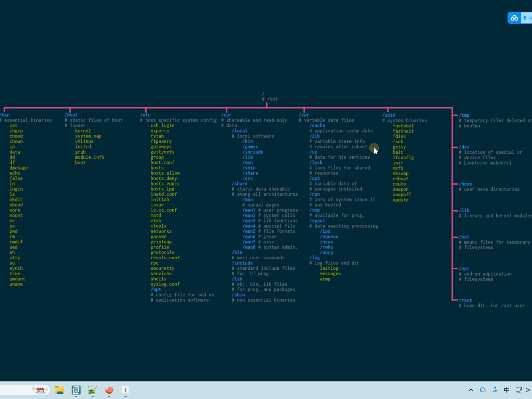Viewport: 532px width, 399px height.
Task: Click the 'umount' entry
Action: (x=17, y=279)
